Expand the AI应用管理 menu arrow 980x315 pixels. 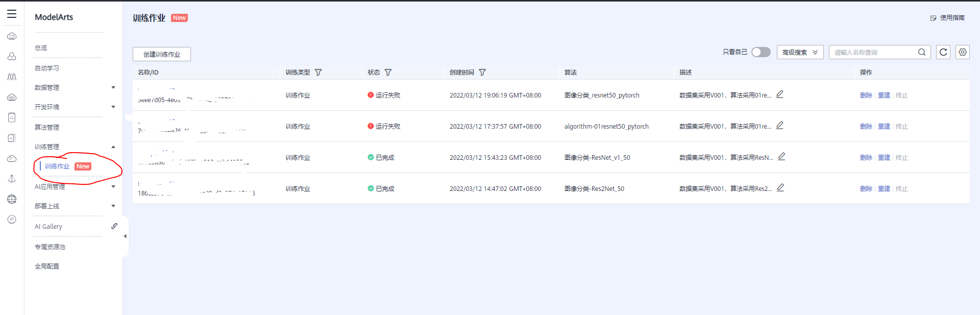pyautogui.click(x=113, y=186)
